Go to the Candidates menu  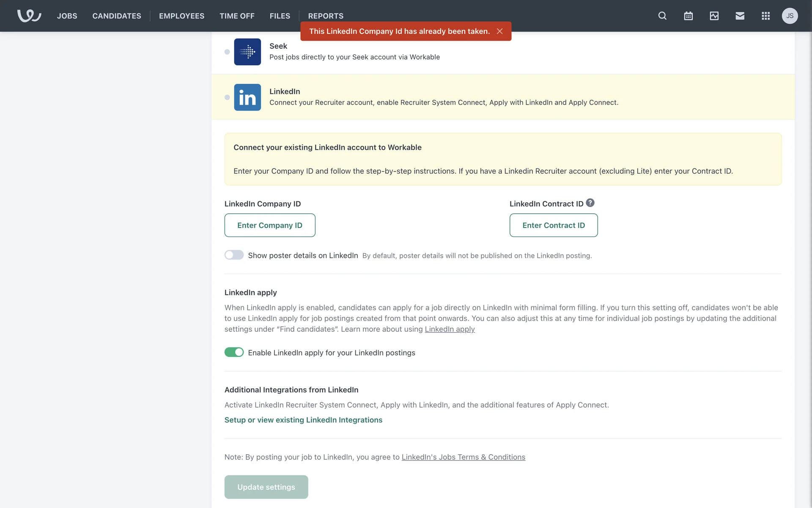point(117,16)
